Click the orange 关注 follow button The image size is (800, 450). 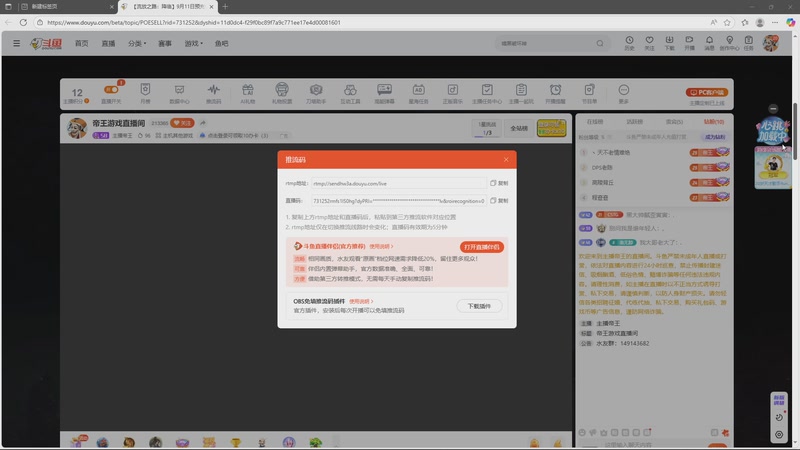pos(182,123)
